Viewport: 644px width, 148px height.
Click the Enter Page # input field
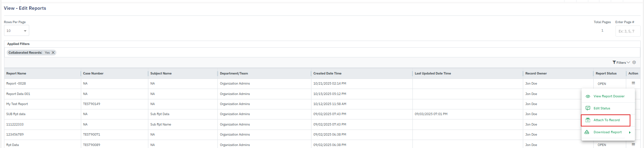(x=628, y=31)
